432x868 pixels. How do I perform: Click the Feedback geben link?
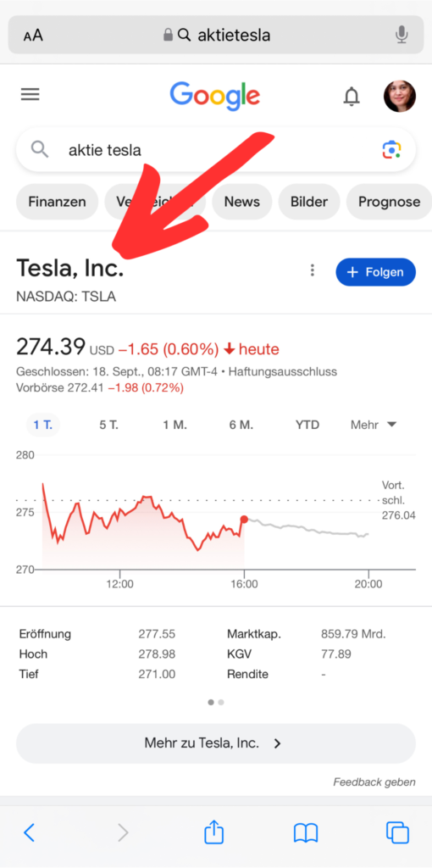coord(374,782)
